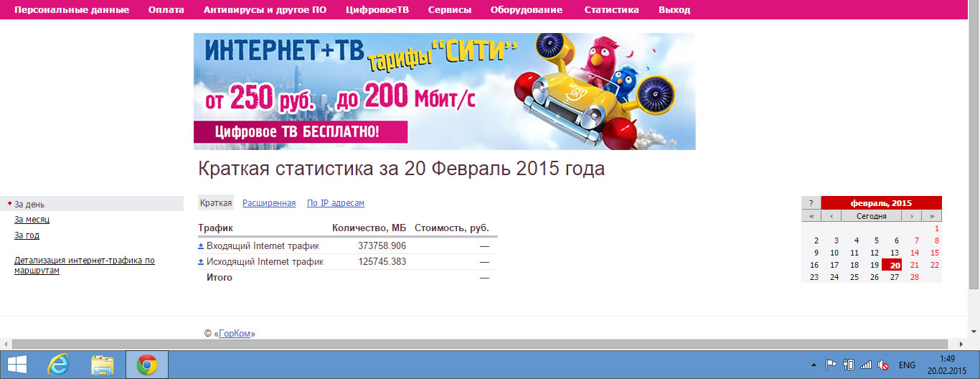Open the ГорКом footer link
This screenshot has height=379, width=980.
(235, 334)
